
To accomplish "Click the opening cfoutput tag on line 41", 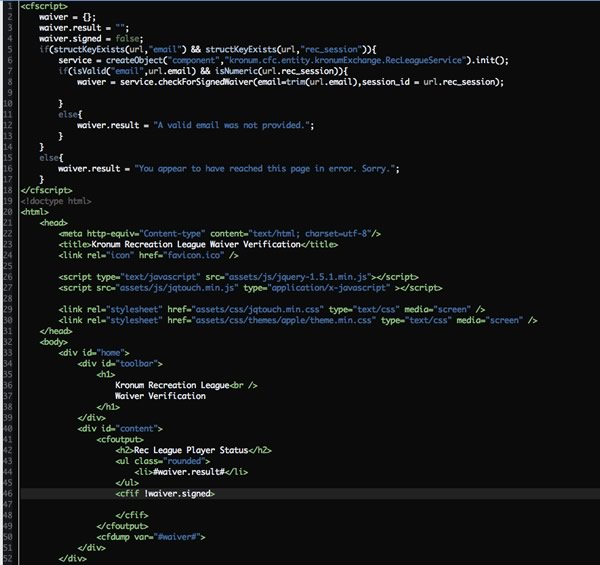I will point(120,440).
